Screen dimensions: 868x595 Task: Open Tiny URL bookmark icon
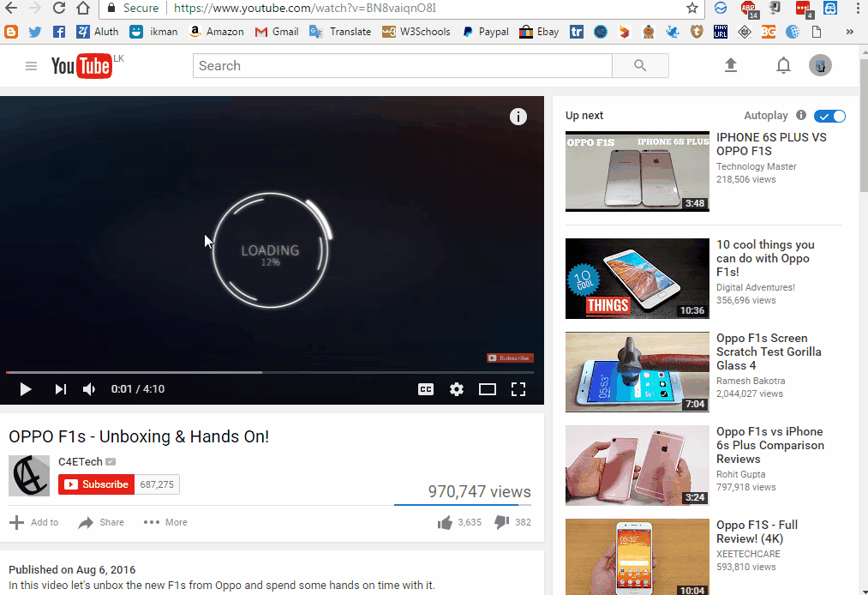(x=721, y=32)
